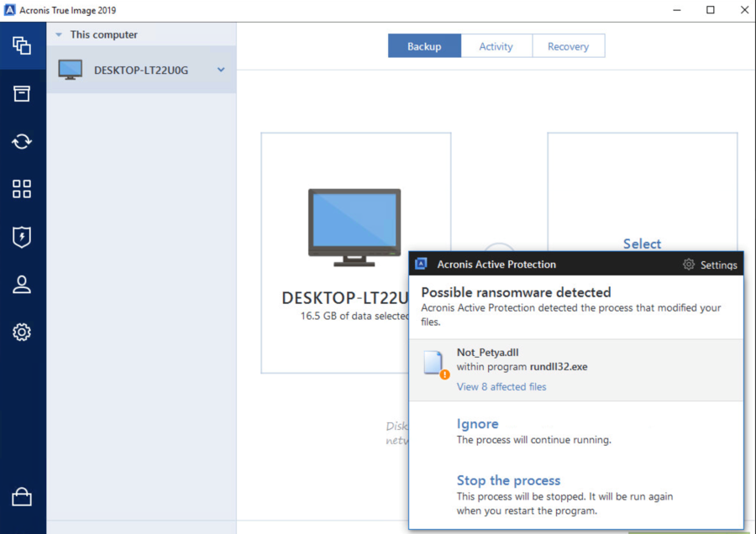Click 'The process will continue running' text

(x=533, y=439)
